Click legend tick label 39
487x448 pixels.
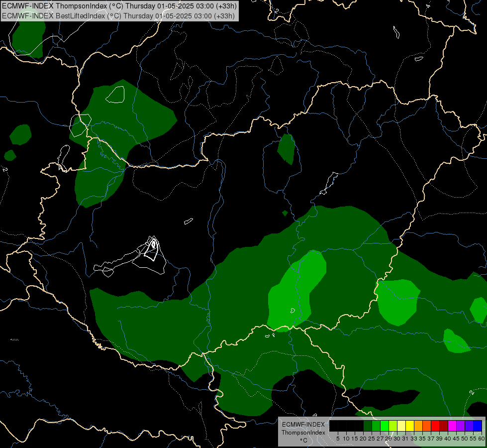click(x=439, y=439)
